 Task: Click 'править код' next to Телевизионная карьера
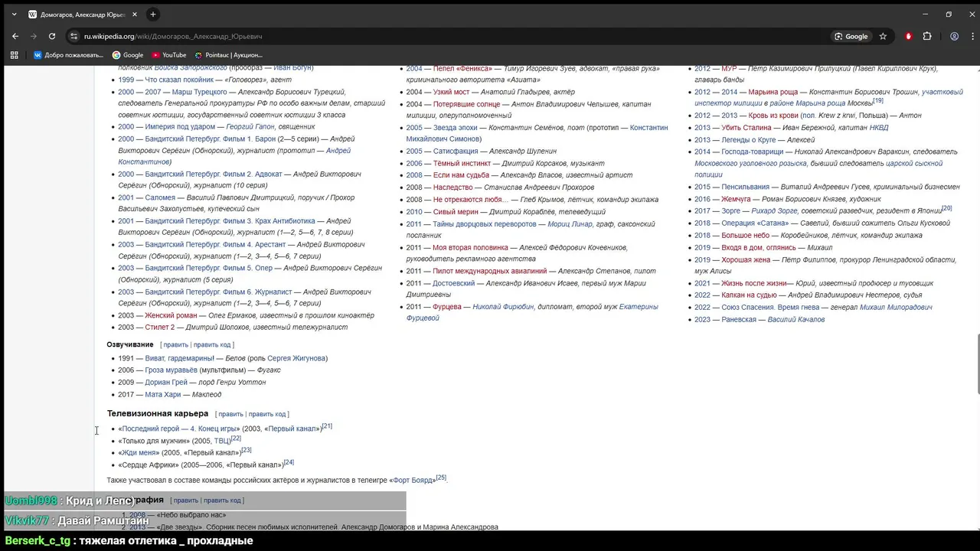coord(266,414)
